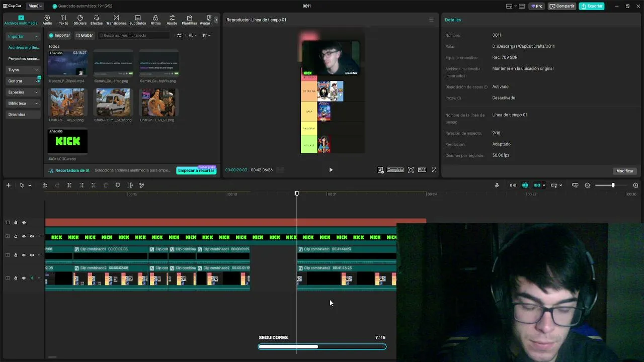The height and width of the screenshot is (362, 644).
Task: Click the record voiceover microphone icon
Action: click(497, 186)
